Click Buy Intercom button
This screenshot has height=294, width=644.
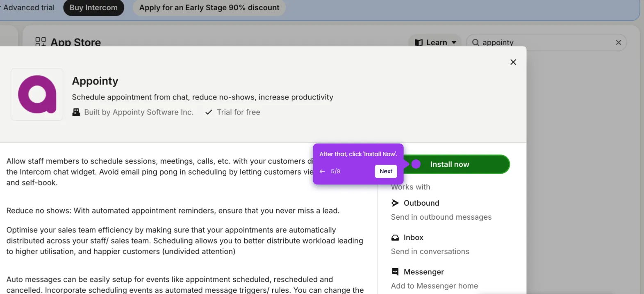point(93,8)
